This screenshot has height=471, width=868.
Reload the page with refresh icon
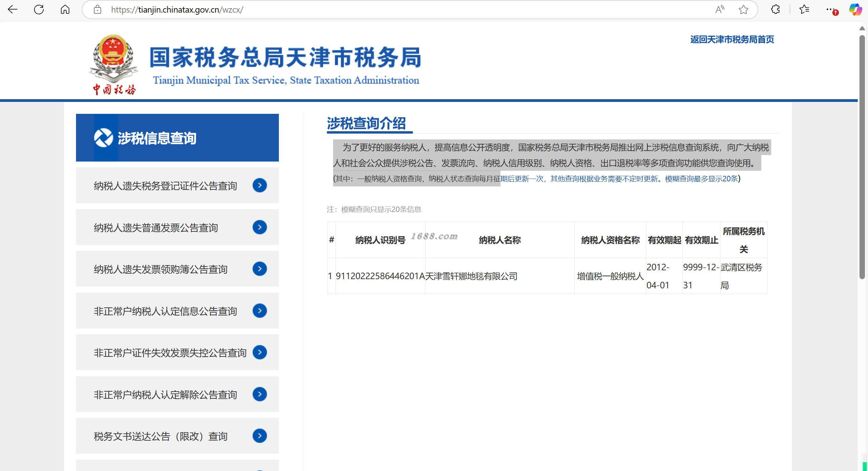point(39,10)
